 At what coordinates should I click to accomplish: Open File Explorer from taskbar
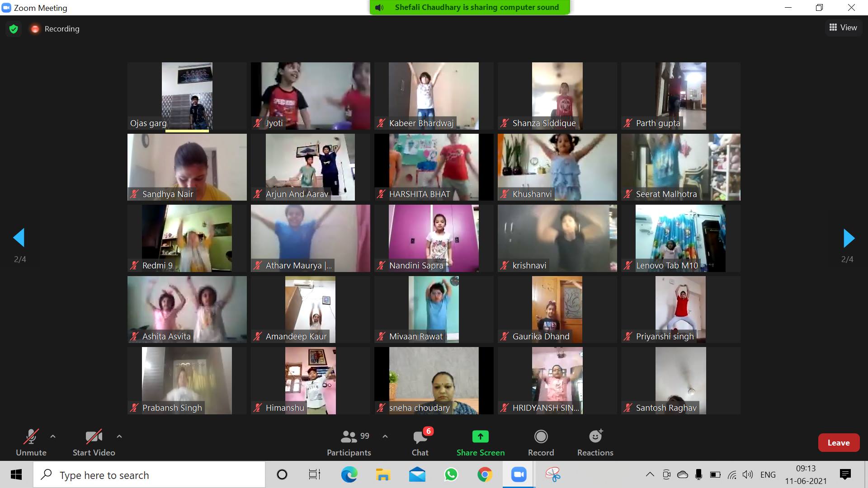383,474
